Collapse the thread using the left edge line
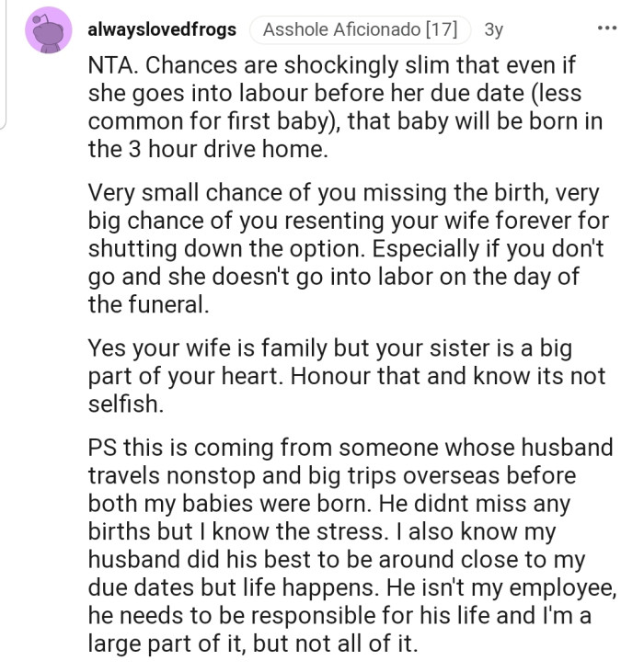 (4, 64)
